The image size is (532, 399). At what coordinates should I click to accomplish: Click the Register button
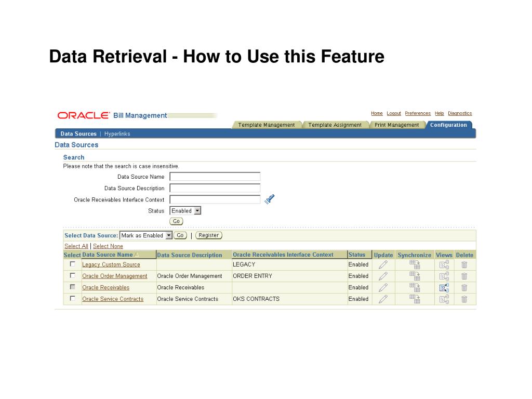pos(209,235)
